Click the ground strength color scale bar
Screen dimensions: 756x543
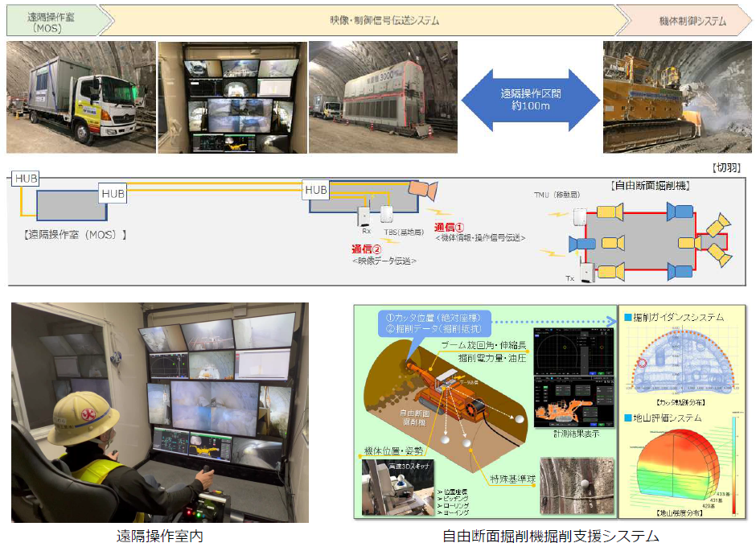[733, 465]
